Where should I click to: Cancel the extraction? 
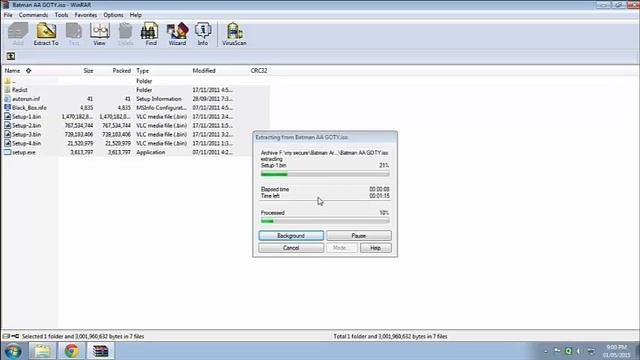tap(291, 248)
